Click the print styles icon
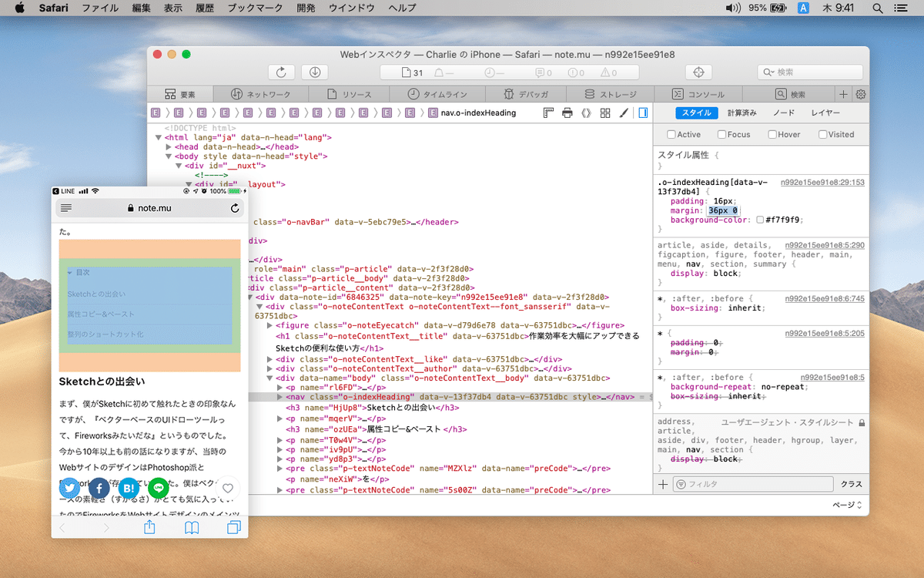This screenshot has height=578, width=924. coord(567,113)
